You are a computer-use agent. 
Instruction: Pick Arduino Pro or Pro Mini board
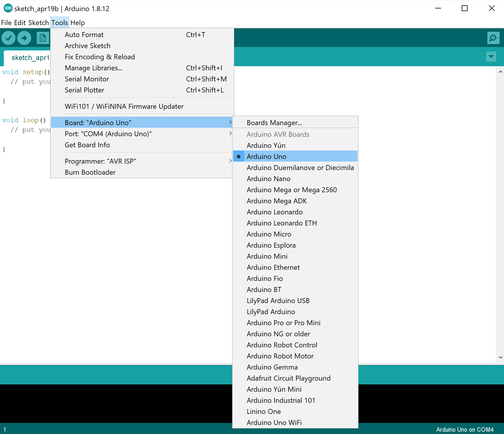(x=295, y=323)
